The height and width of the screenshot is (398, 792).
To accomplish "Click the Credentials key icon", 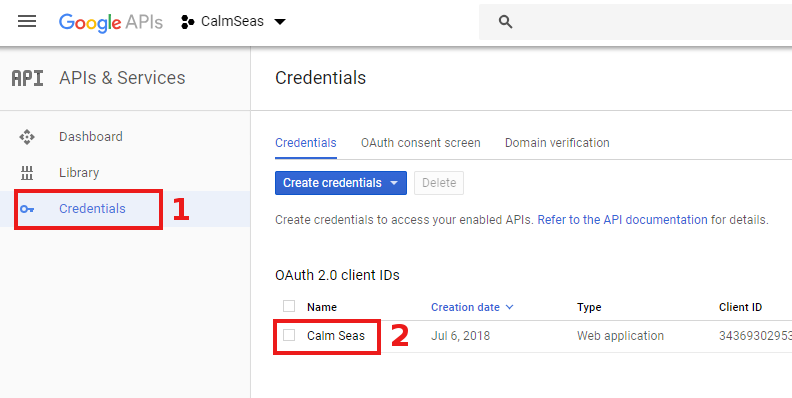I will tap(27, 209).
